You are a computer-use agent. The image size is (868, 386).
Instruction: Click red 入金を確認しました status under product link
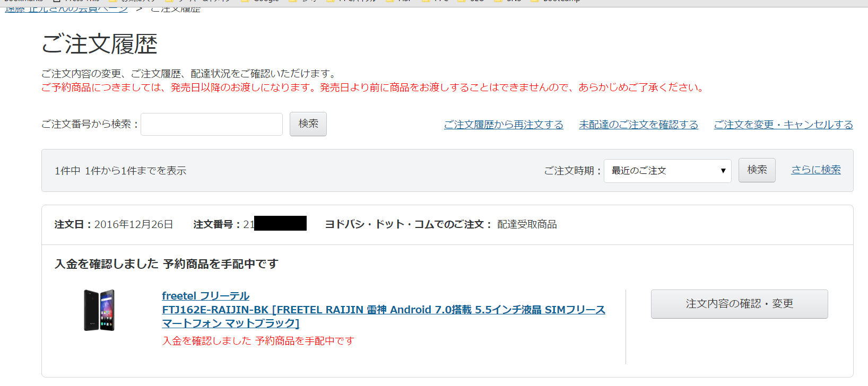point(258,341)
